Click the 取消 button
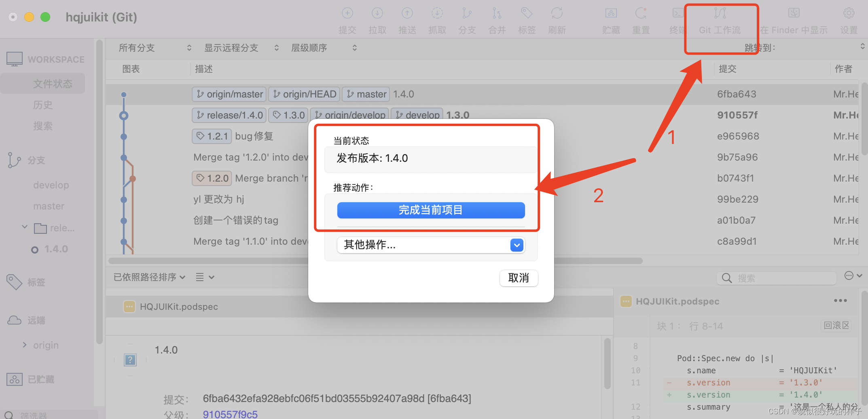Viewport: 868px width, 419px height. tap(519, 278)
